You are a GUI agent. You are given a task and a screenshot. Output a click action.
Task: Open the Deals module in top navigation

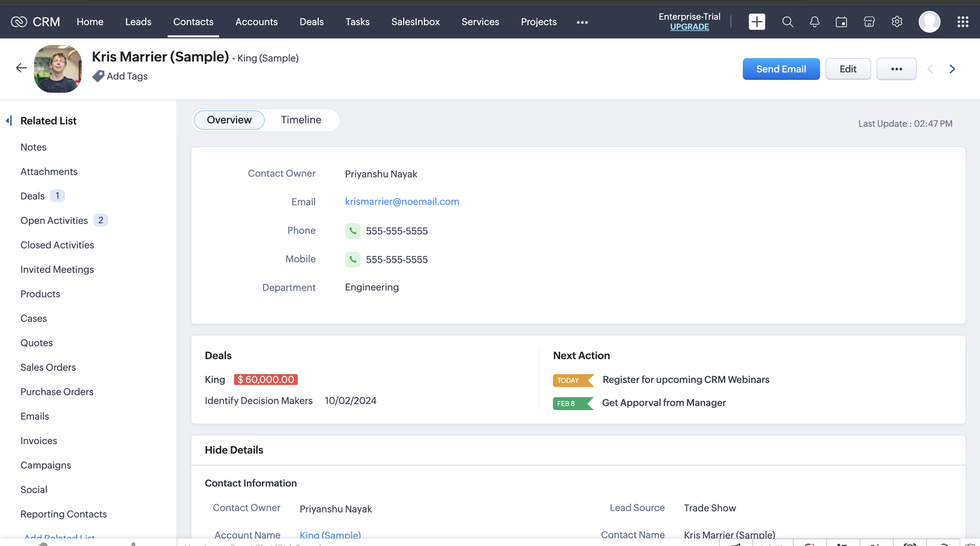tap(312, 22)
